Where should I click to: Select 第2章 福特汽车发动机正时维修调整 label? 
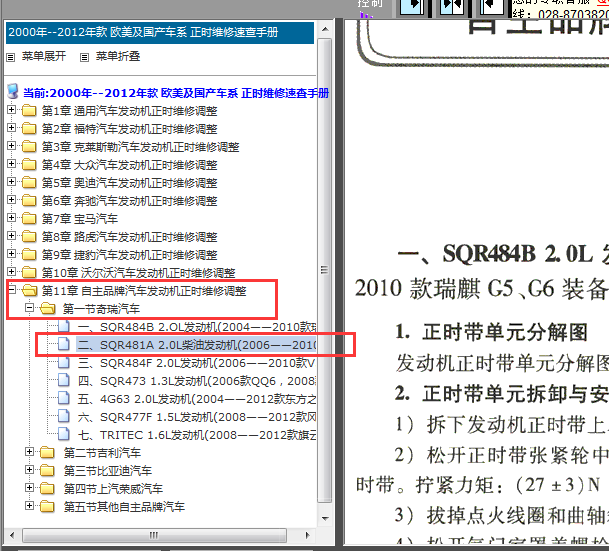pyautogui.click(x=129, y=129)
